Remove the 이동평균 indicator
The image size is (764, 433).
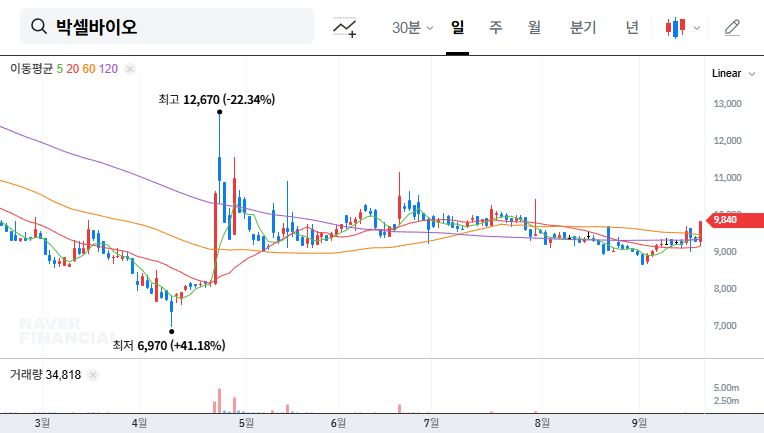[130, 69]
